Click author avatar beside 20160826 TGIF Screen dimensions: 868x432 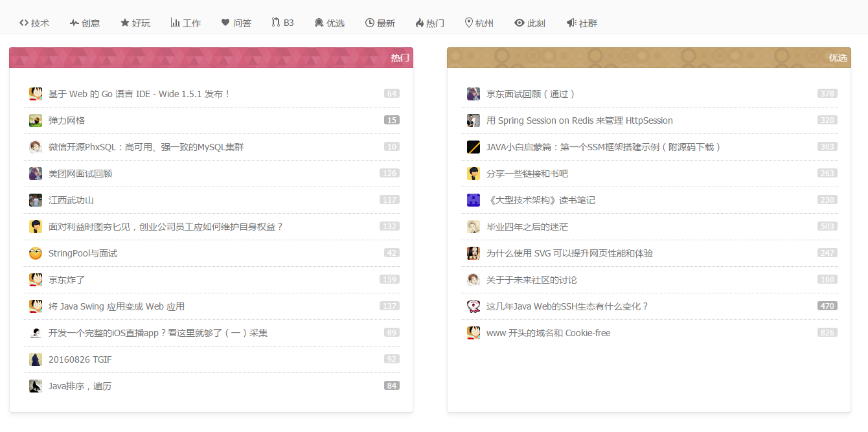pyautogui.click(x=36, y=359)
